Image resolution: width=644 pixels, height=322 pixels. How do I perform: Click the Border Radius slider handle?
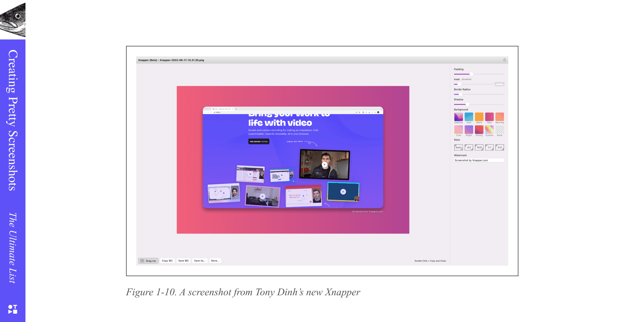tap(460, 94)
